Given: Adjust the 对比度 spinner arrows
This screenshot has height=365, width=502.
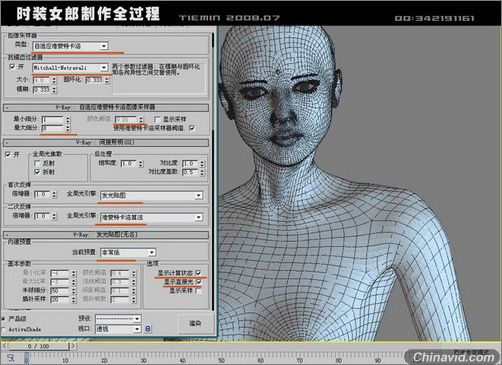Looking at the screenshot, I should click(202, 164).
